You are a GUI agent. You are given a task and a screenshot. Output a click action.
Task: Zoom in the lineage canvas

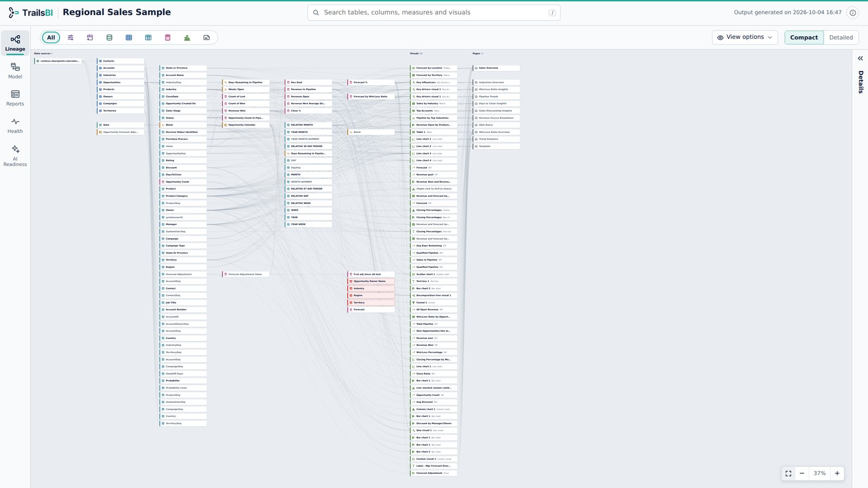(x=837, y=473)
